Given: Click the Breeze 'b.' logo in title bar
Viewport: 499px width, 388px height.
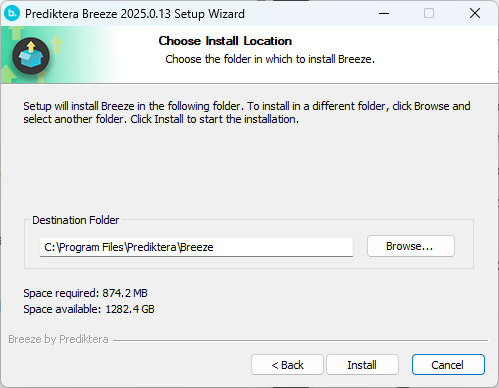Looking at the screenshot, I should [x=12, y=13].
